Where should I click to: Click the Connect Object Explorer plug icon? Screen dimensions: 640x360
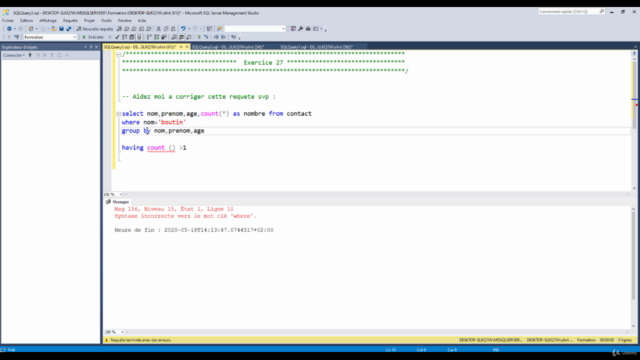[30, 55]
